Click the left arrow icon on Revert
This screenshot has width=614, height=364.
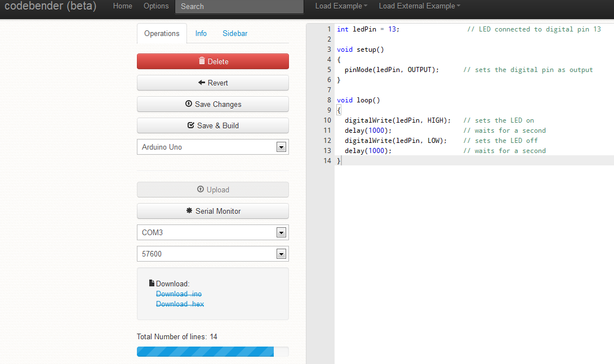(x=202, y=83)
